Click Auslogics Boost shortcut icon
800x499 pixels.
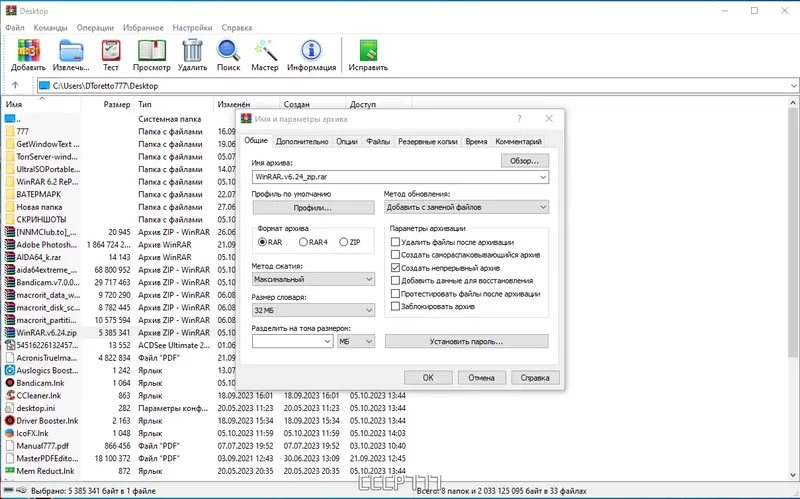10,370
